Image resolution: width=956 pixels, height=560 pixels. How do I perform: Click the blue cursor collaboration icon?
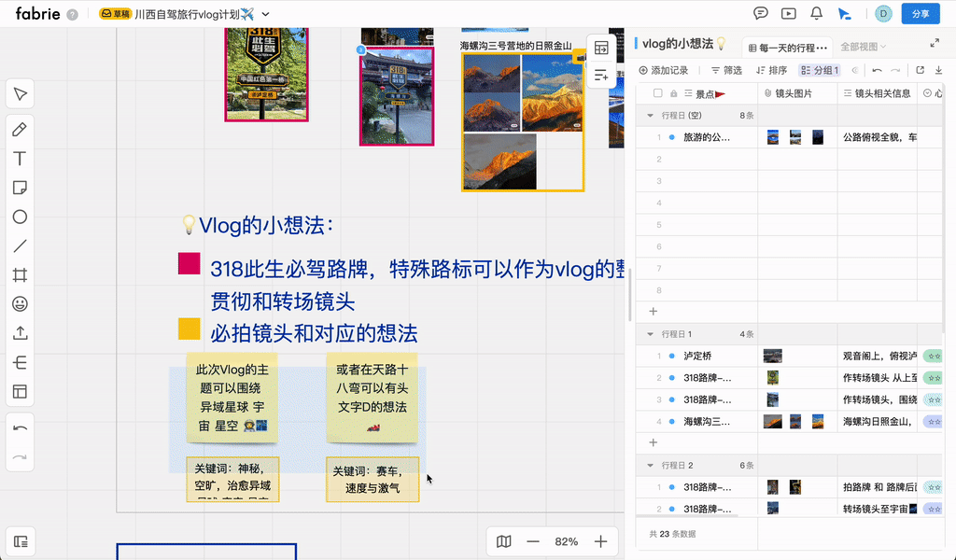pyautogui.click(x=844, y=14)
